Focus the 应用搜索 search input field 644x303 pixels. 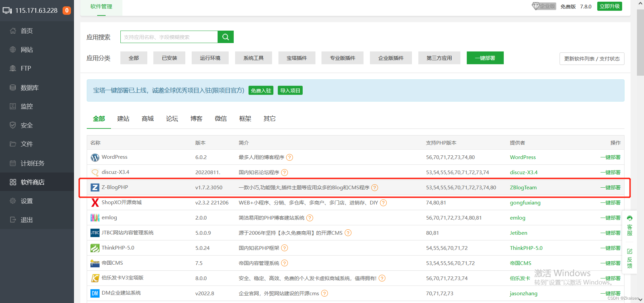pyautogui.click(x=169, y=37)
